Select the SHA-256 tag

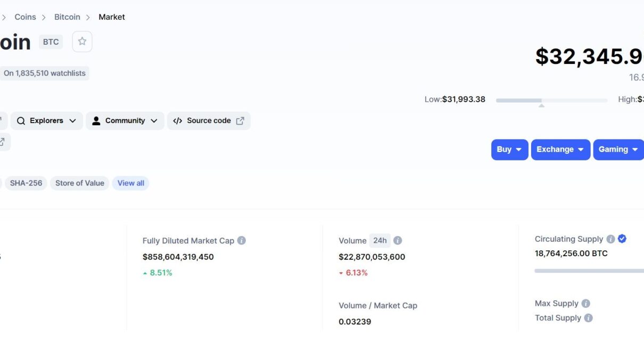tap(26, 183)
